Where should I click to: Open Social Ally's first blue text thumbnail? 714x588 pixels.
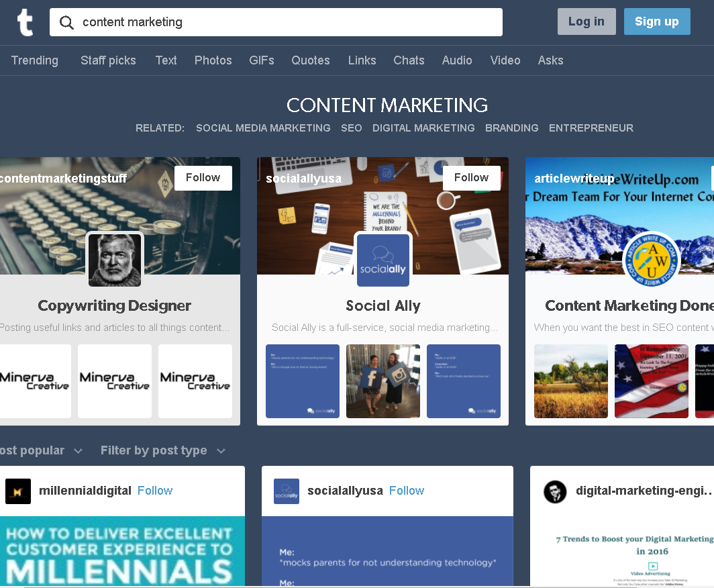[x=303, y=381]
